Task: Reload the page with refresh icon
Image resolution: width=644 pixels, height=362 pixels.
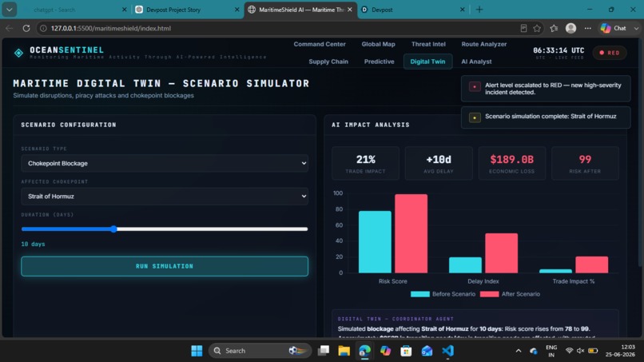Action: point(26,28)
